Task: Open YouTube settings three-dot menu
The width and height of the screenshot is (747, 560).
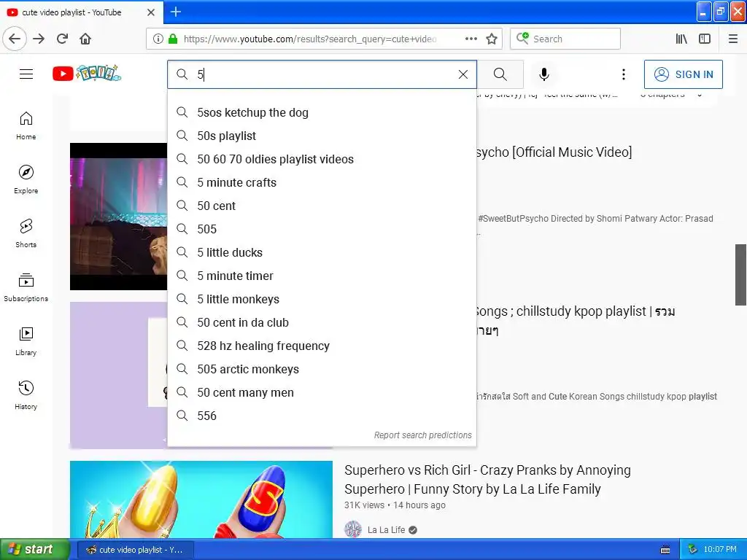Action: [624, 74]
